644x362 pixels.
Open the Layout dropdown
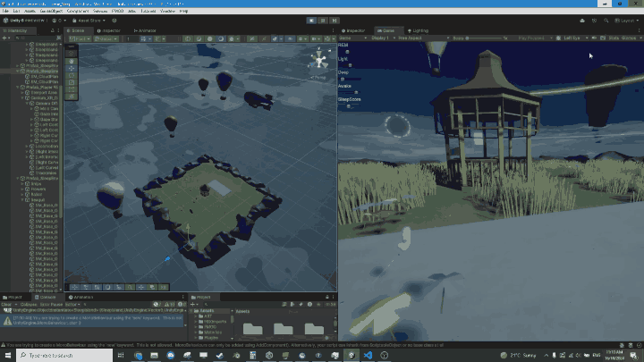tap(626, 18)
